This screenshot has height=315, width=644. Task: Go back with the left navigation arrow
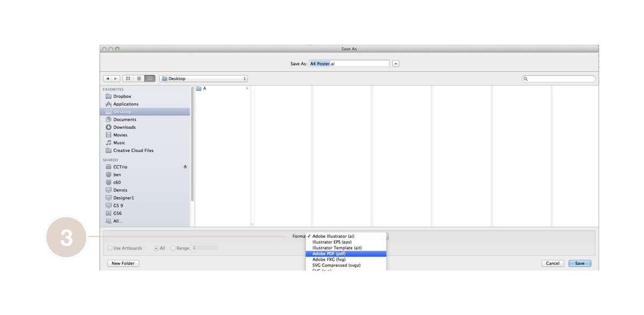[107, 78]
